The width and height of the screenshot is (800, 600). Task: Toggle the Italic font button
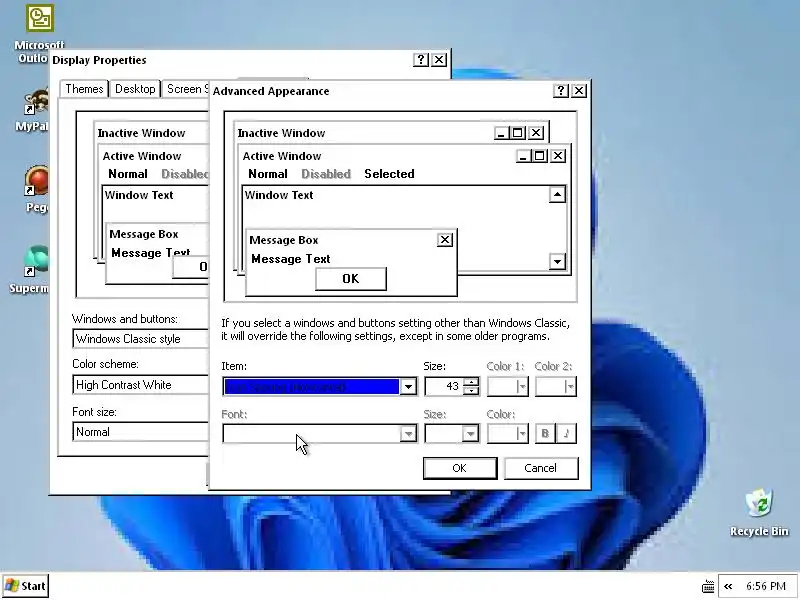[x=566, y=434]
